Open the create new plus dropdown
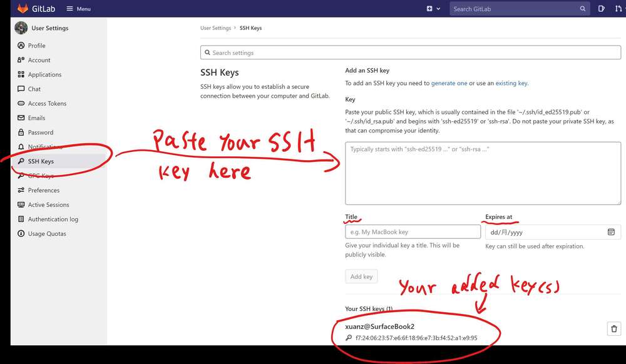This screenshot has width=626, height=364. pyautogui.click(x=433, y=8)
